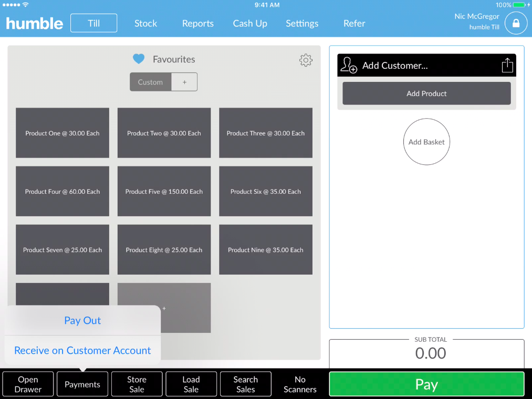The height and width of the screenshot is (399, 532).
Task: Add Product Two @ 30.00 Each
Action: [x=164, y=133]
